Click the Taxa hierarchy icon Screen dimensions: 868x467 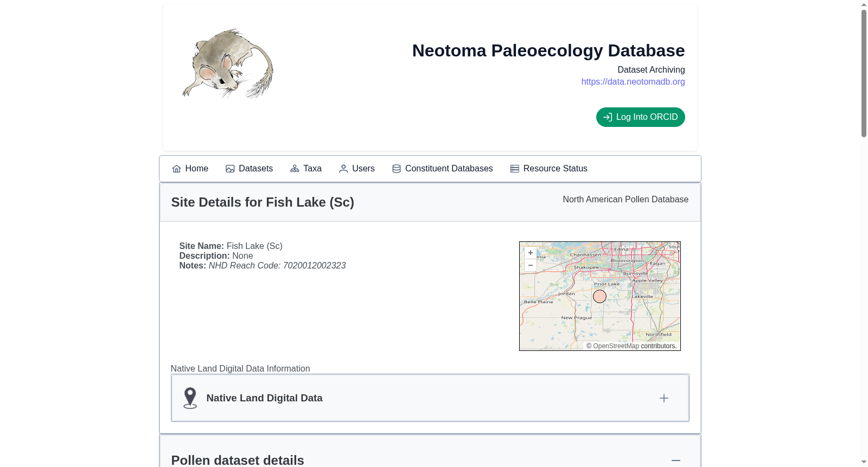295,169
